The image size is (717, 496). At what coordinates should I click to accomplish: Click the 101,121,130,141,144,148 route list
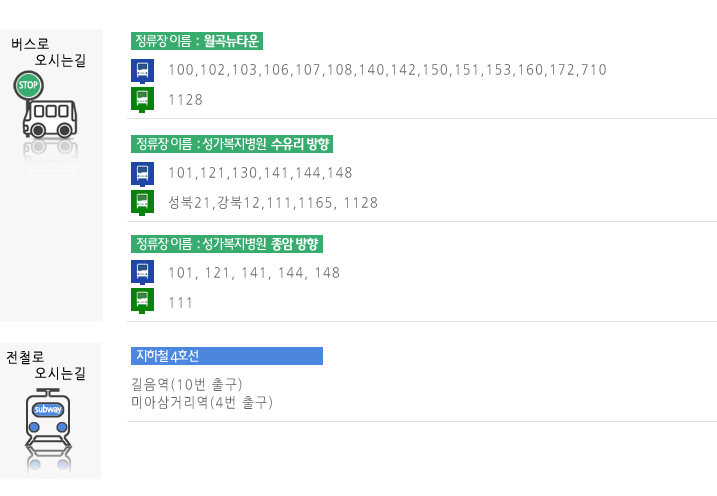click(x=260, y=173)
